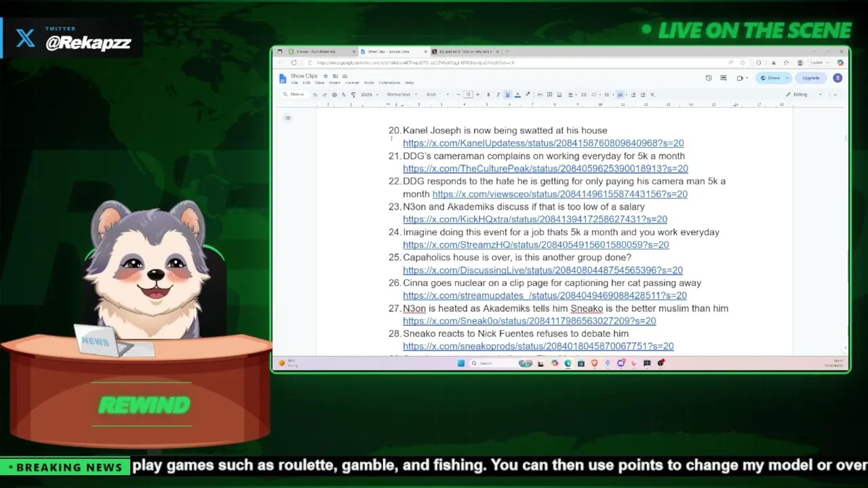The width and height of the screenshot is (868, 488).
Task: Open the Help menu
Action: click(x=409, y=83)
